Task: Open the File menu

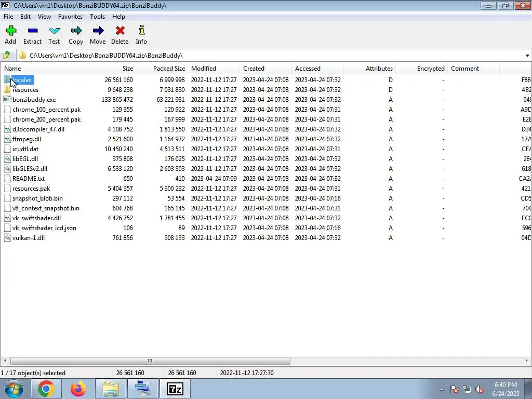Action: pos(8,16)
